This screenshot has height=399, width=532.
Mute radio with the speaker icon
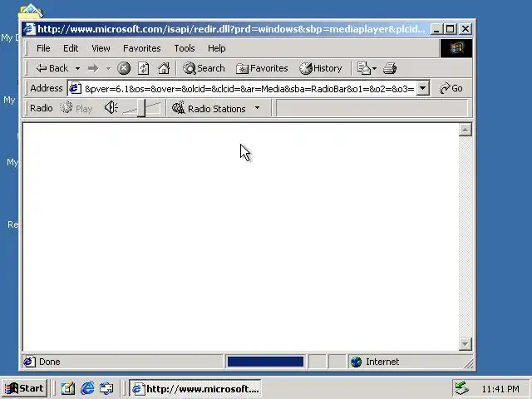111,108
